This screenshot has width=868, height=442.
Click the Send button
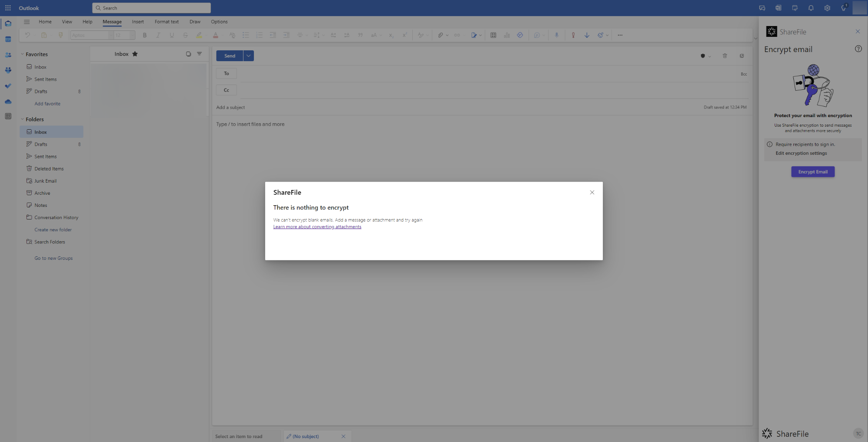230,56
